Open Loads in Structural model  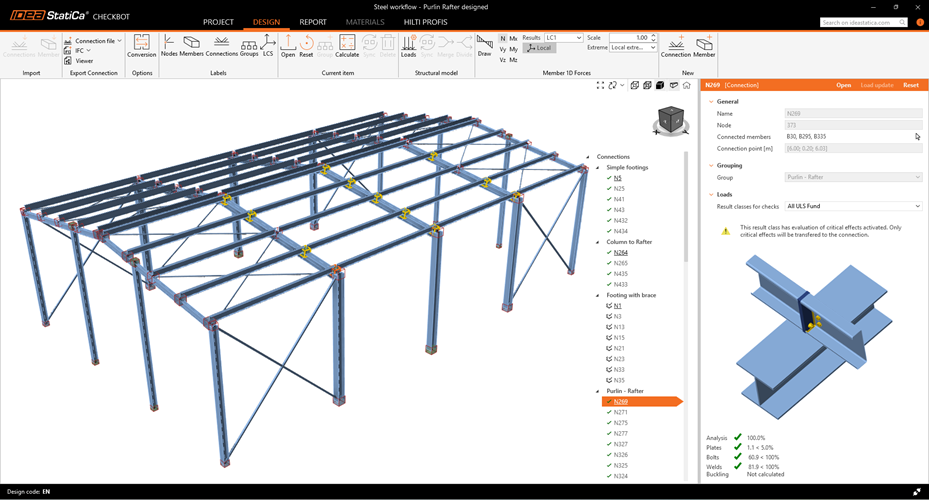pyautogui.click(x=408, y=45)
